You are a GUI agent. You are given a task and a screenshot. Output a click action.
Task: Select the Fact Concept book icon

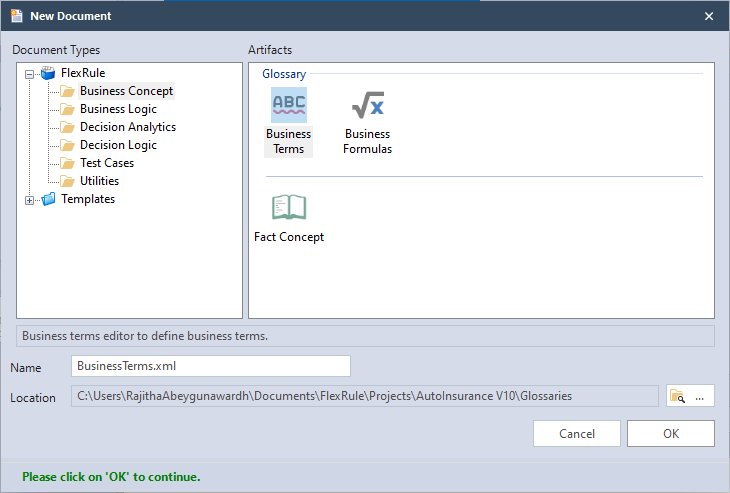[289, 207]
